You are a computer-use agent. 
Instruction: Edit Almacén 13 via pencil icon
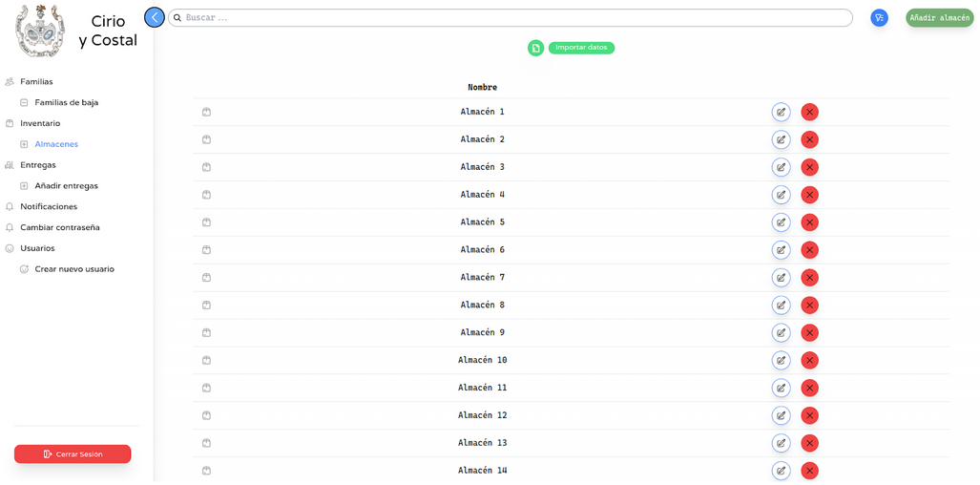tap(781, 443)
